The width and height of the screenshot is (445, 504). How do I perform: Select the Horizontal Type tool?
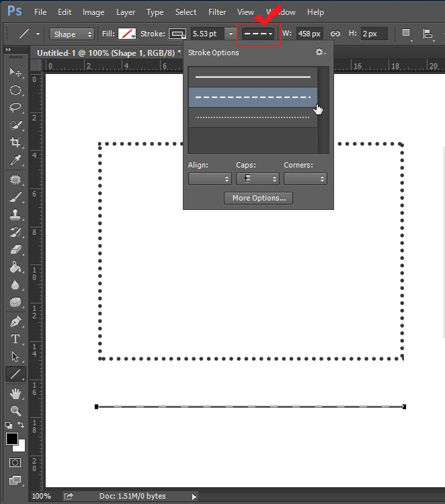tap(15, 338)
